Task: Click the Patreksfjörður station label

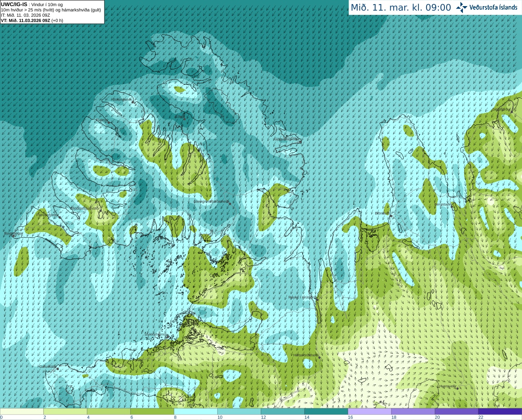Action: click(x=48, y=215)
